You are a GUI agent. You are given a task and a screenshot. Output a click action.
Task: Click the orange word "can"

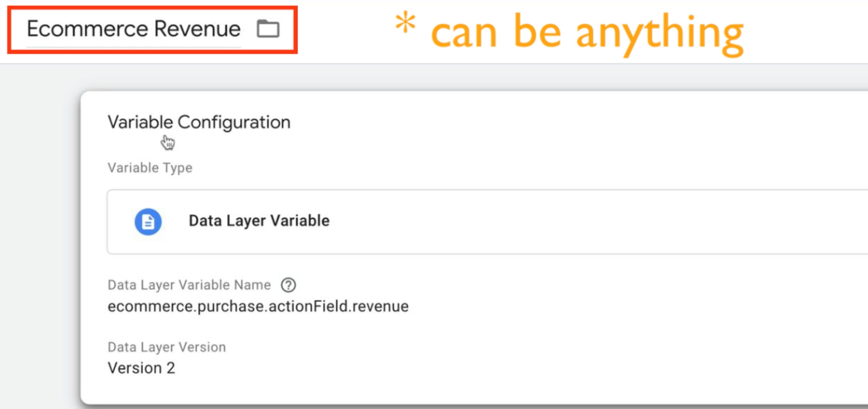click(x=464, y=34)
